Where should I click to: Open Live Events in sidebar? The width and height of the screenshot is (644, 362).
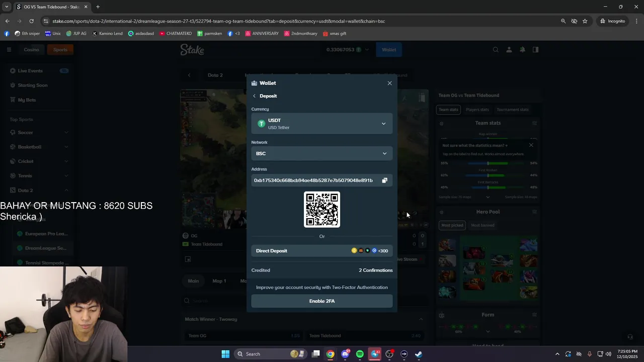[x=39, y=71]
